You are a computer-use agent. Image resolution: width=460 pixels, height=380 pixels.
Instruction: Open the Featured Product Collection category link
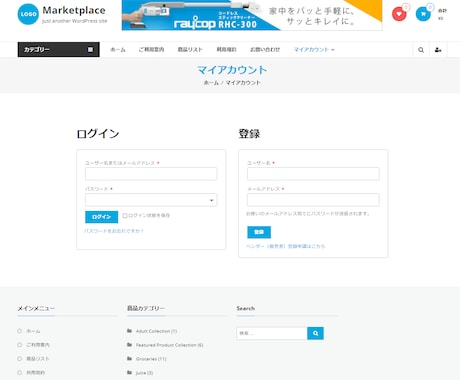coord(169,345)
